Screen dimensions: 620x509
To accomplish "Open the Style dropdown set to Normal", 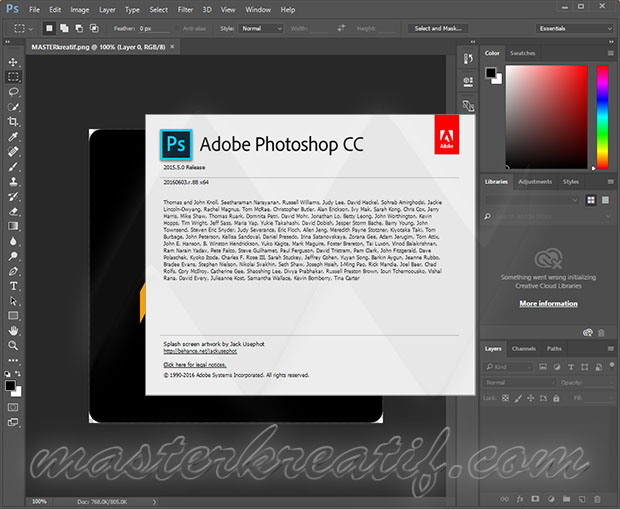I will pos(261,28).
